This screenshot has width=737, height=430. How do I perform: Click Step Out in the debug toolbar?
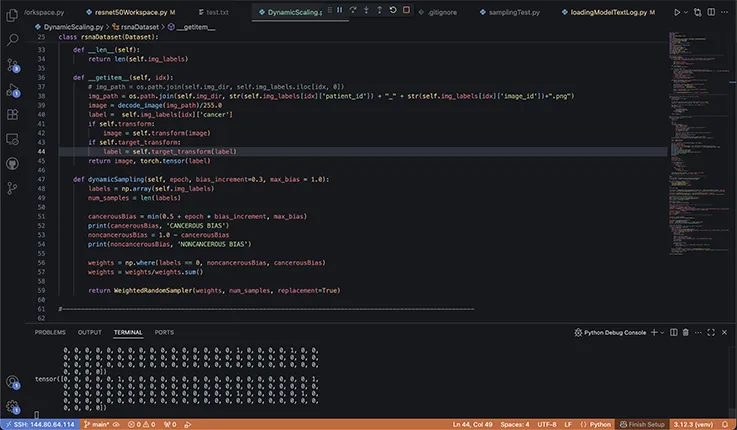click(x=379, y=10)
